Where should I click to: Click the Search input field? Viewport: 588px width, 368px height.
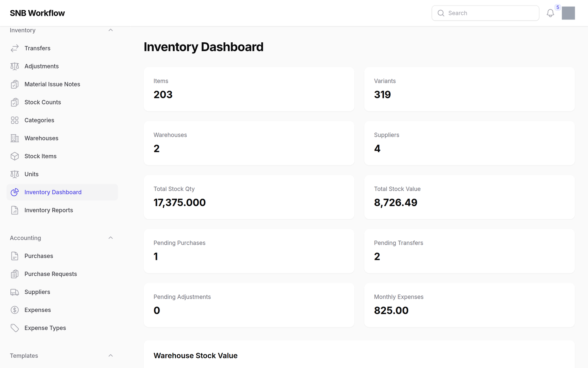tap(485, 13)
